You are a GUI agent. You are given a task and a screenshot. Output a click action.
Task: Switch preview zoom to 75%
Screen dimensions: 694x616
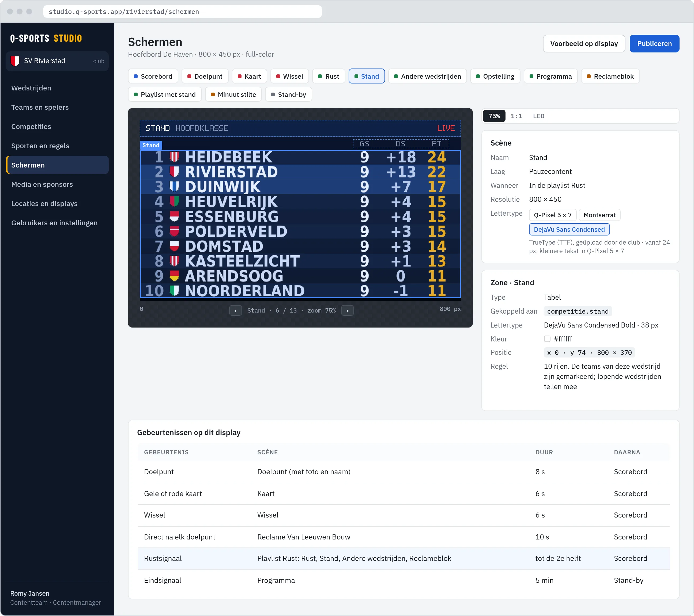pyautogui.click(x=494, y=116)
